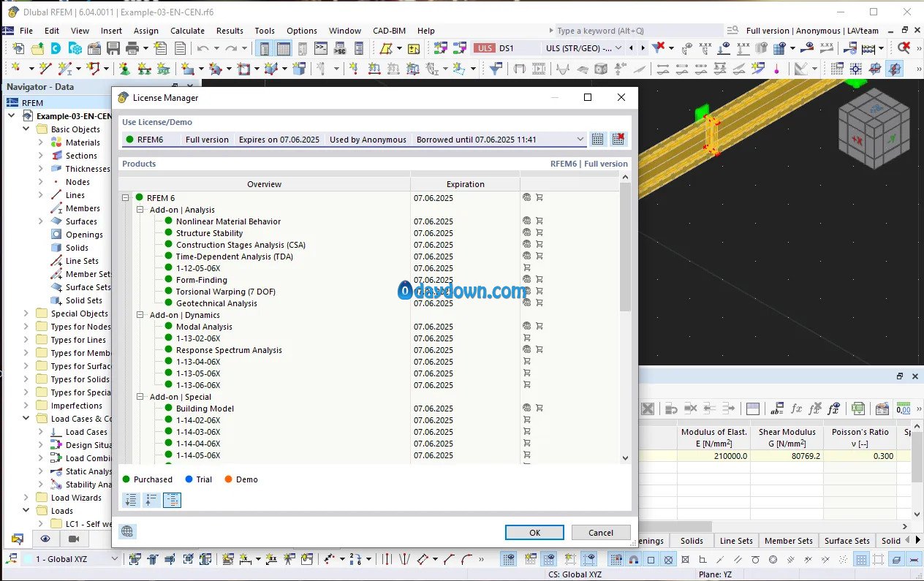Collapse the Add-on | Analysis group

coord(140,209)
